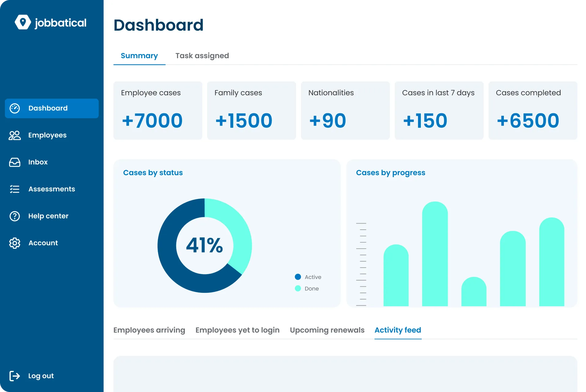
Task: Open Employees via its sidebar icon
Action: coord(14,135)
